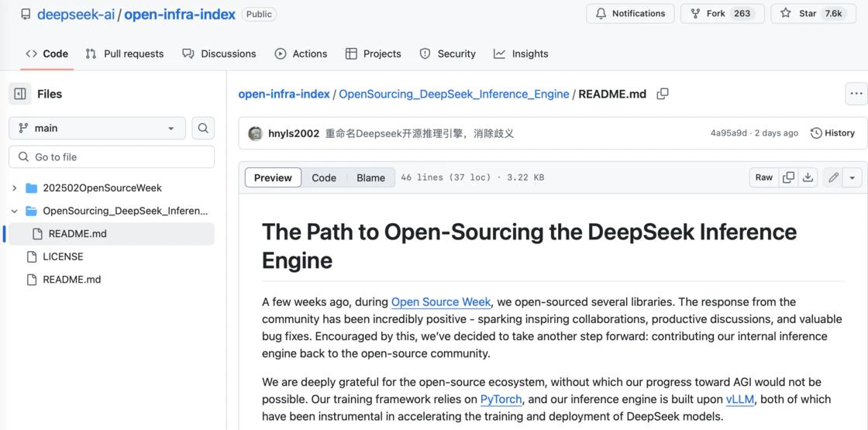Collapse the OpenSourcing_DeepSeek_Inferen... folder
The width and height of the screenshot is (868, 430).
point(15,211)
